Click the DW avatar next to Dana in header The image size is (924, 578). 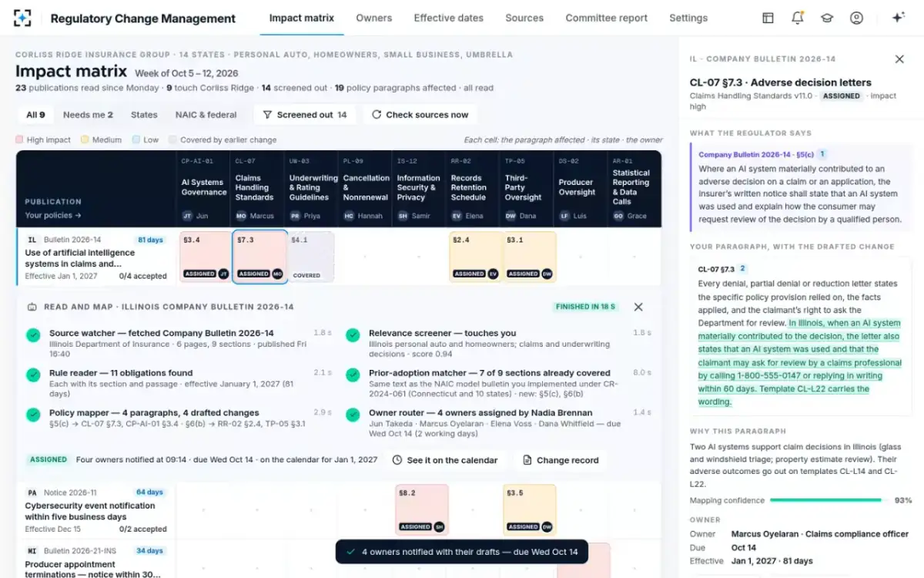click(x=511, y=216)
